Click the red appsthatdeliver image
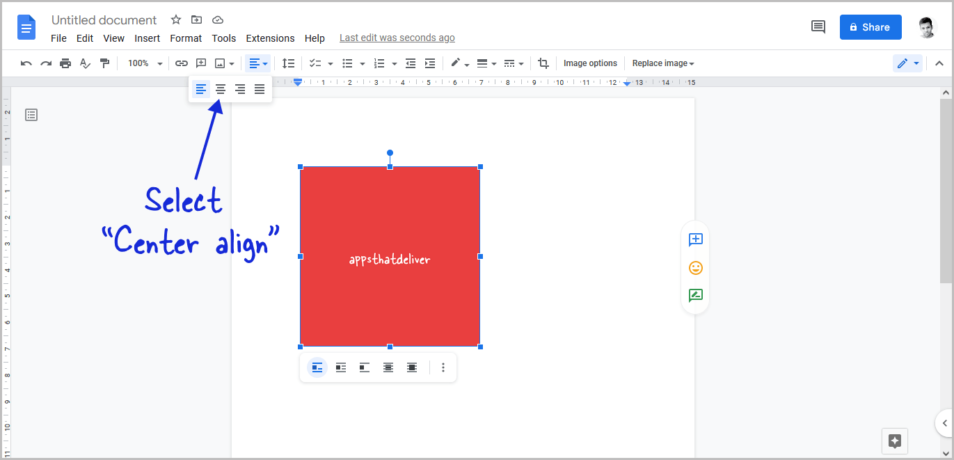The width and height of the screenshot is (954, 460). click(x=390, y=256)
